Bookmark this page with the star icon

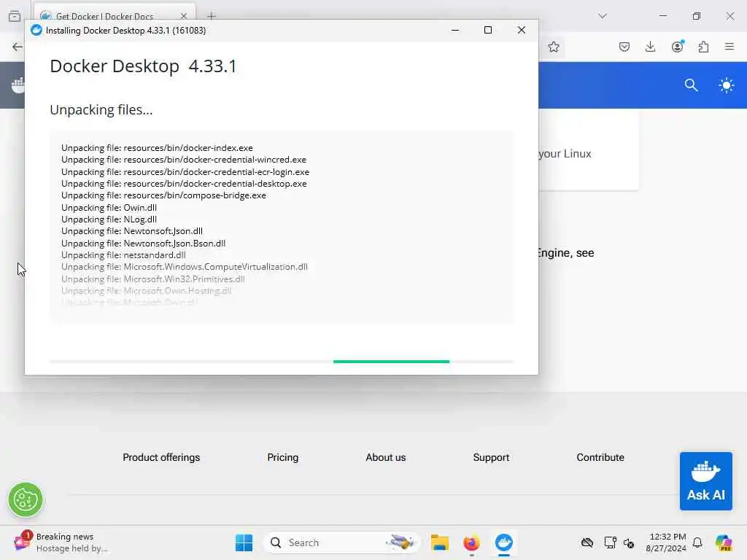[553, 47]
